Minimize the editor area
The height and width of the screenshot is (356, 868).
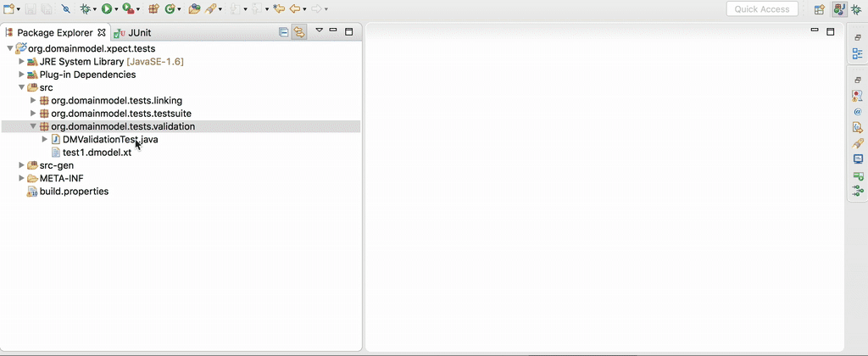[815, 30]
